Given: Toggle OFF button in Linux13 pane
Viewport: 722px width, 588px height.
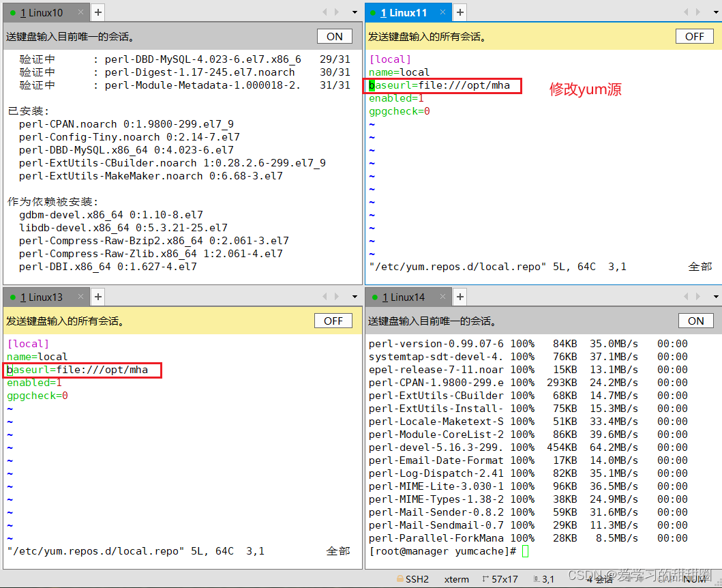Looking at the screenshot, I should click(x=333, y=321).
